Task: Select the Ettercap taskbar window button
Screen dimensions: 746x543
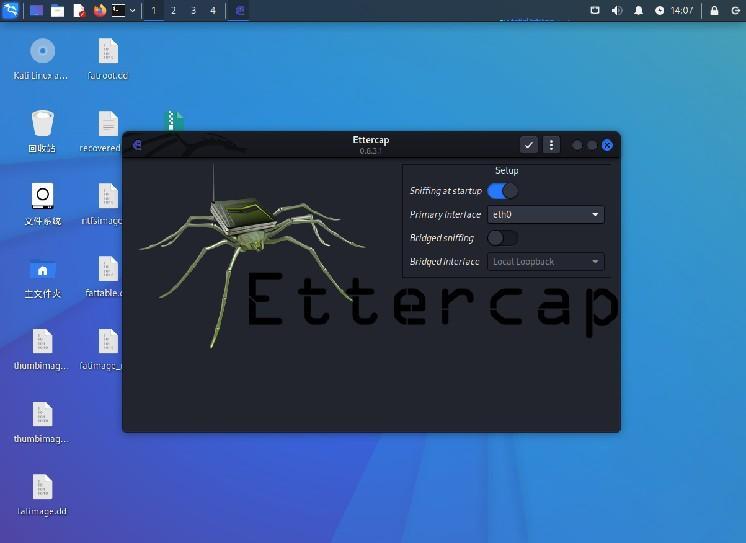Action: pyautogui.click(x=240, y=10)
